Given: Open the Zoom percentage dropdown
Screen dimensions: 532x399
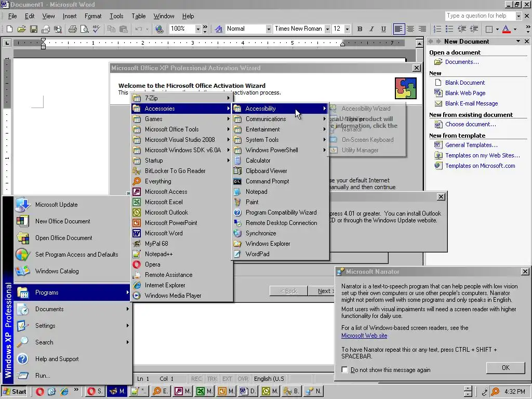Looking at the screenshot, I should 198,29.
